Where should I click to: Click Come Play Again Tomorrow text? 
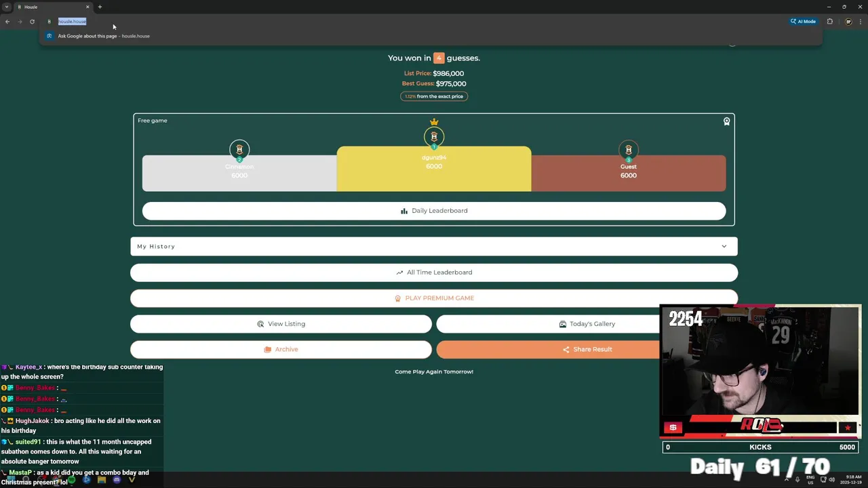pos(434,371)
